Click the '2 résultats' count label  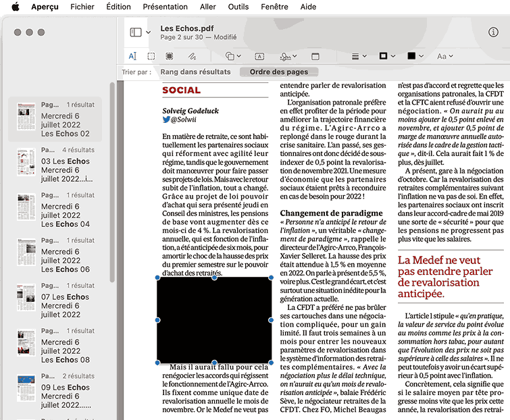click(78, 376)
